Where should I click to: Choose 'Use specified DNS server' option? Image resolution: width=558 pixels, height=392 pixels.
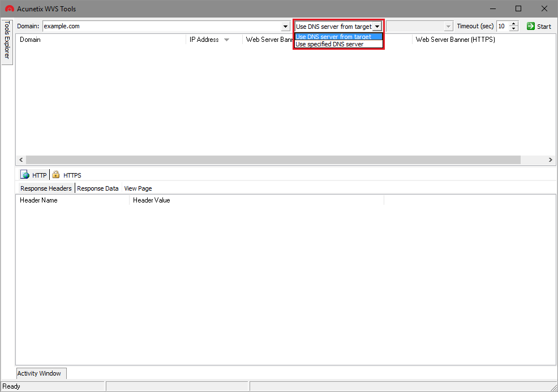[x=338, y=45]
